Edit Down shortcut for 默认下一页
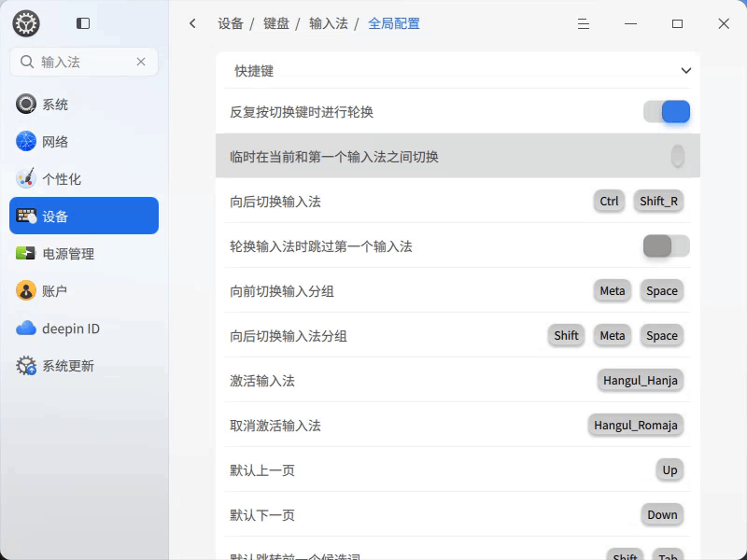Image resolution: width=747 pixels, height=560 pixels. (x=662, y=514)
